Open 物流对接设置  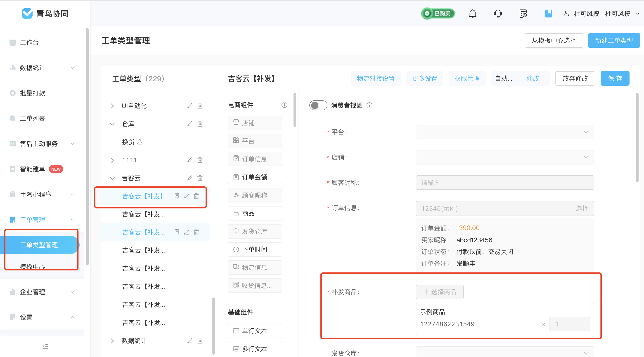pyautogui.click(x=376, y=78)
